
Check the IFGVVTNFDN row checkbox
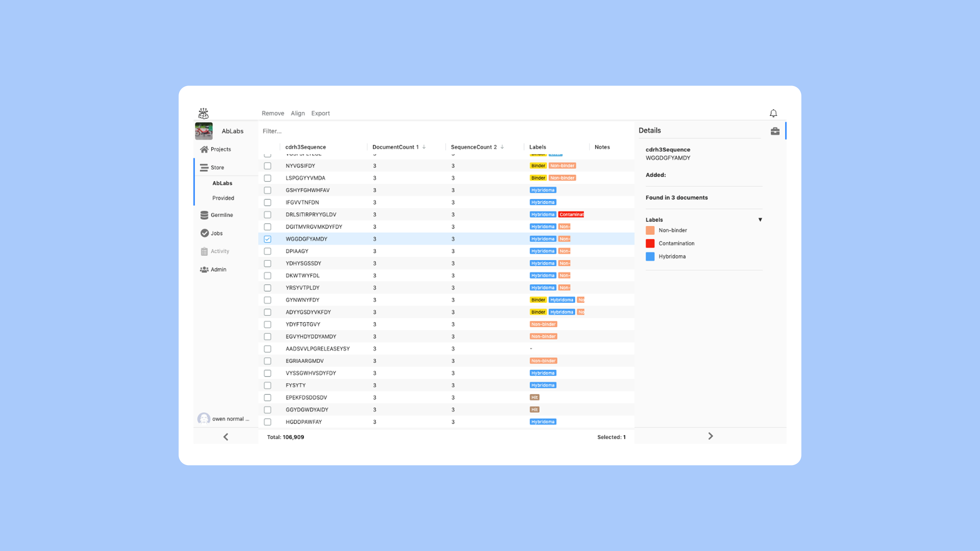[x=267, y=202]
